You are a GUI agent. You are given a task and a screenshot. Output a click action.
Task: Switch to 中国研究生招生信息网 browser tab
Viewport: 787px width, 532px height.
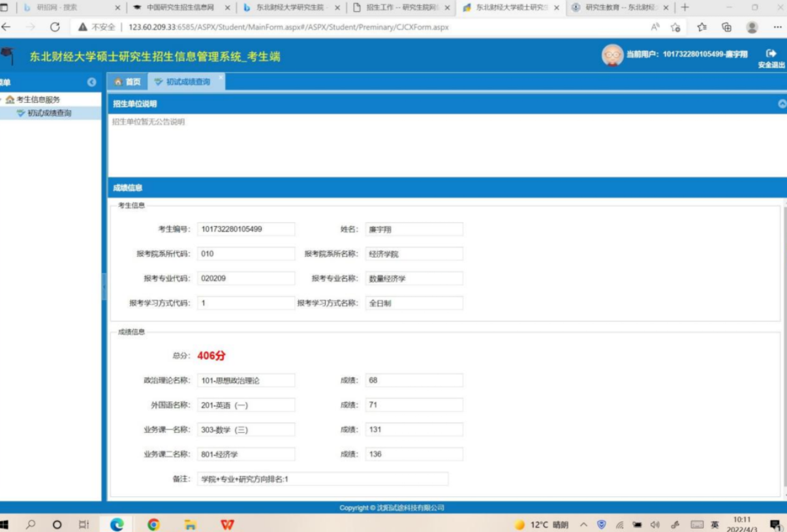(181, 7)
